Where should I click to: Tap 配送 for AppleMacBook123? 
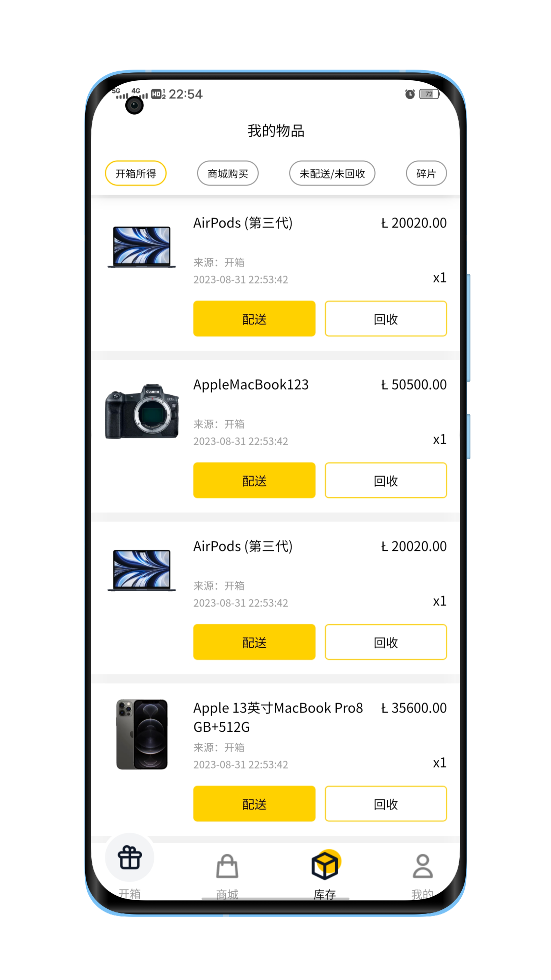(x=254, y=480)
